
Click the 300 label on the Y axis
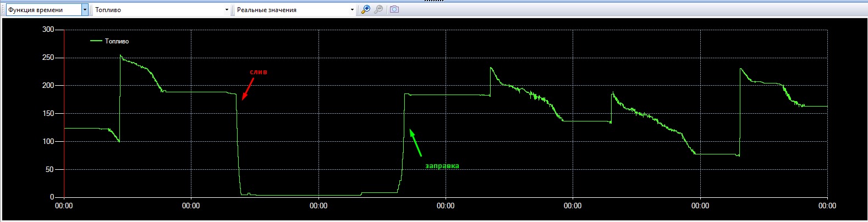[48, 30]
